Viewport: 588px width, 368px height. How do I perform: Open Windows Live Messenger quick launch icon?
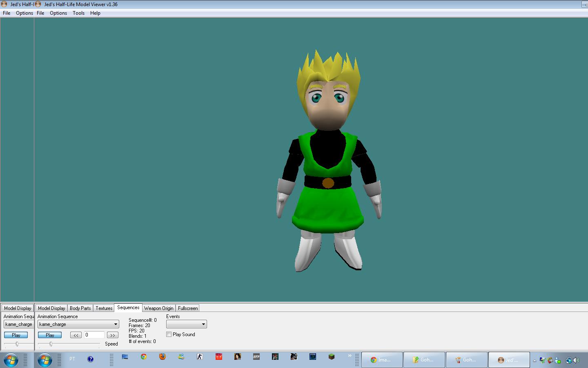(x=181, y=357)
